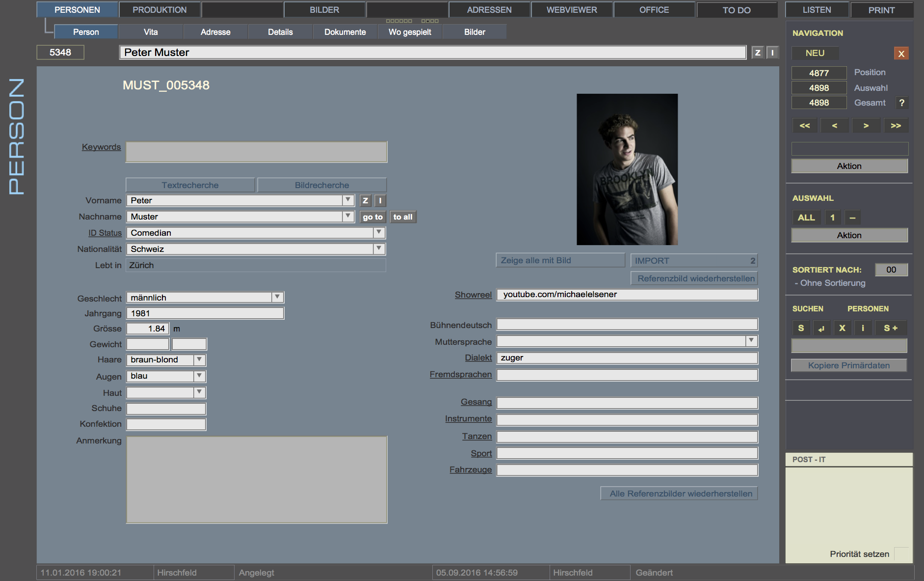Click the person's portrait photo

(x=627, y=169)
